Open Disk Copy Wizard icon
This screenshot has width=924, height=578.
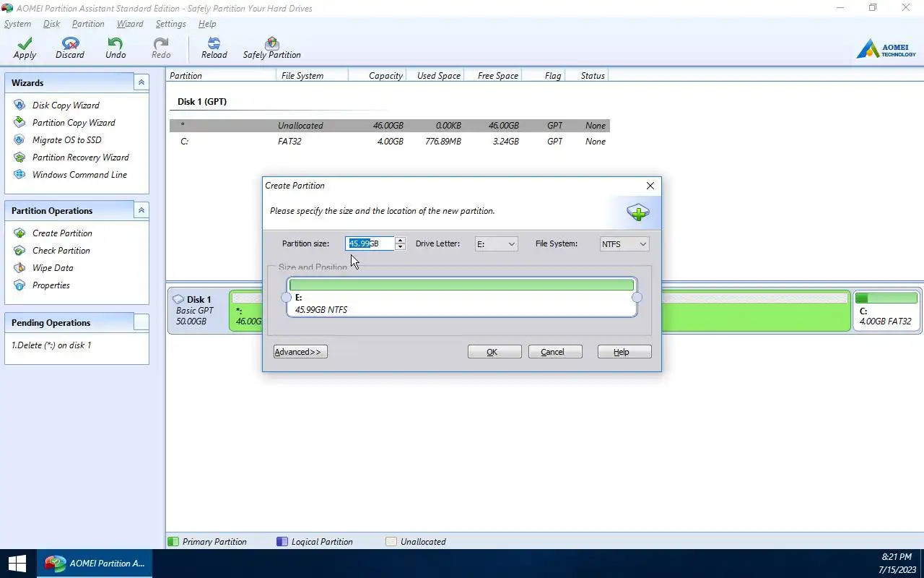point(19,105)
